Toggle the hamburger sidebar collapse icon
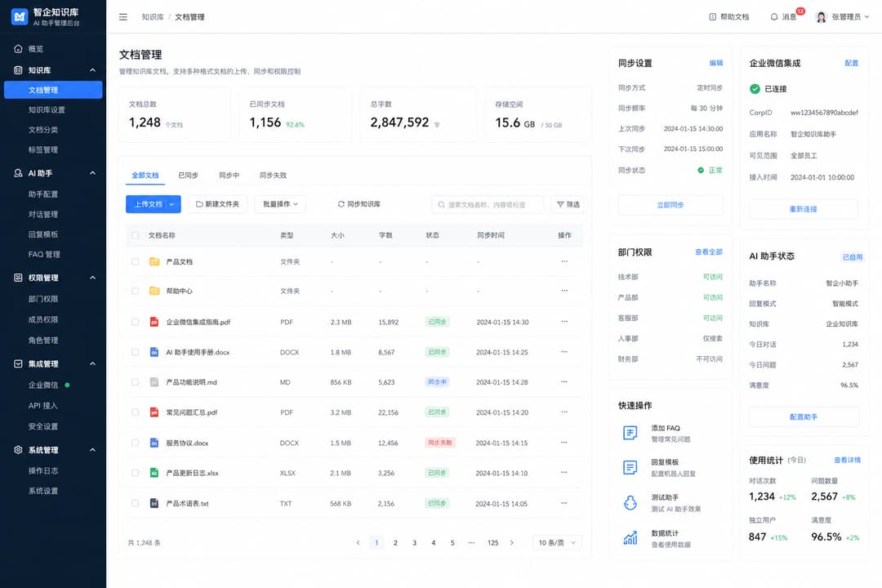882x588 pixels. pos(123,17)
